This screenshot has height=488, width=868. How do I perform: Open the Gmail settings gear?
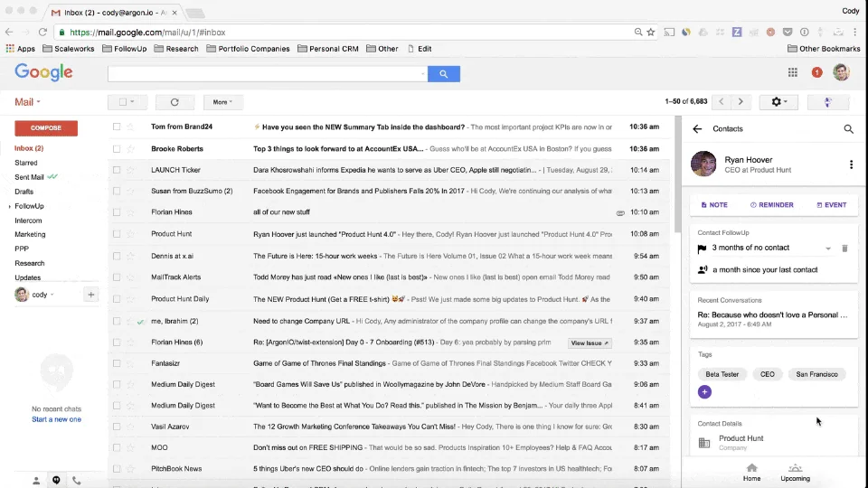coord(778,102)
